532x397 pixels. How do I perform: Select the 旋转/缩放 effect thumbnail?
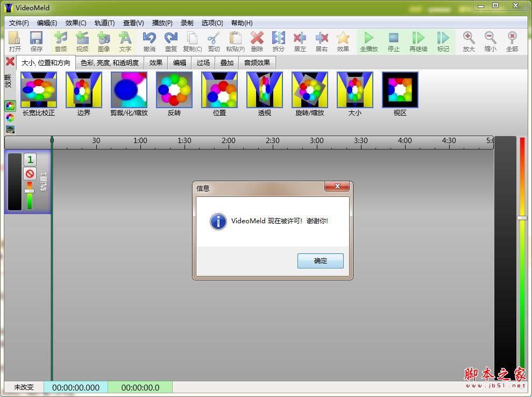click(x=309, y=90)
